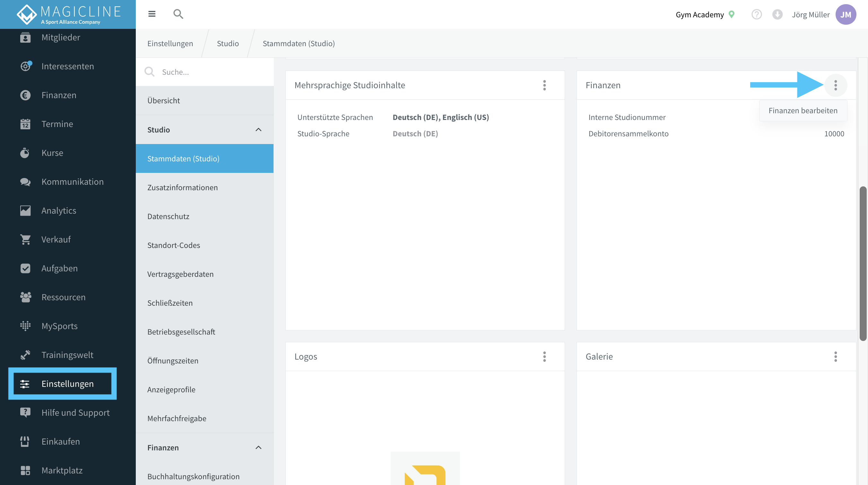Open Vertragsgeberdaten settings page
868x485 pixels.
(204, 274)
